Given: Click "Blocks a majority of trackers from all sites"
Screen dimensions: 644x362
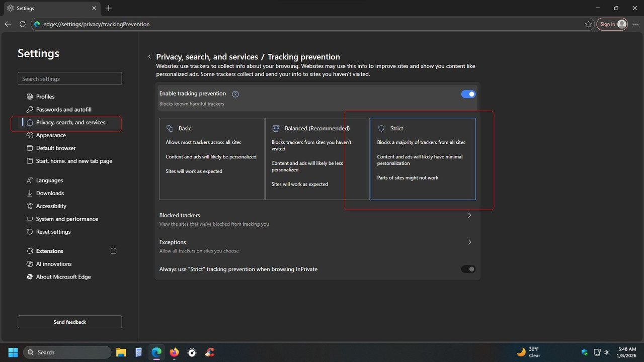Looking at the screenshot, I should tap(421, 142).
